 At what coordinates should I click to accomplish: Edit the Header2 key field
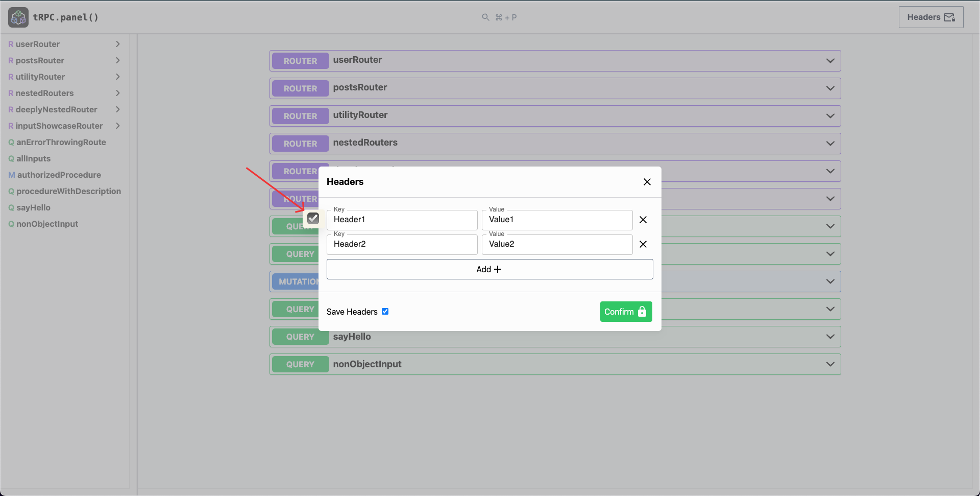tap(402, 244)
